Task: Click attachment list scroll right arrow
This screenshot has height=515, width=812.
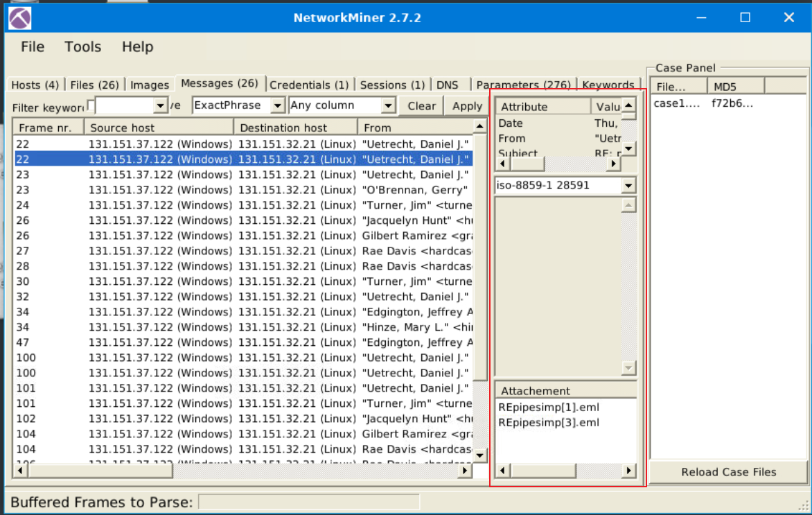Action: [x=628, y=471]
